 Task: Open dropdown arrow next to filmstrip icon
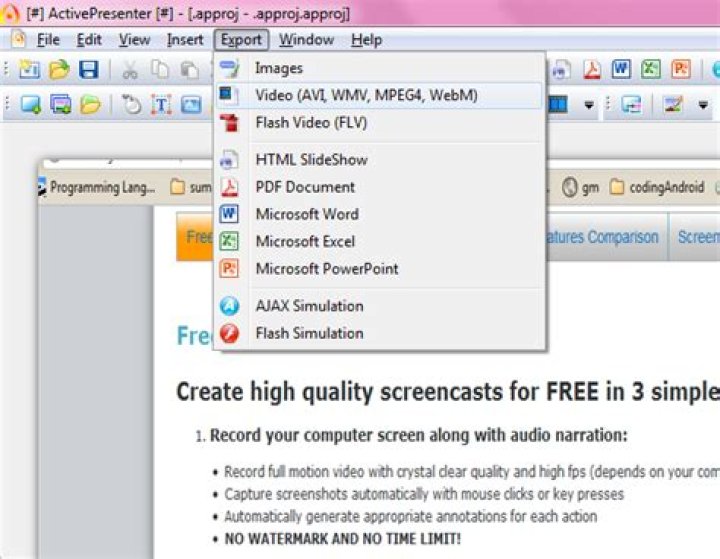pyautogui.click(x=589, y=105)
